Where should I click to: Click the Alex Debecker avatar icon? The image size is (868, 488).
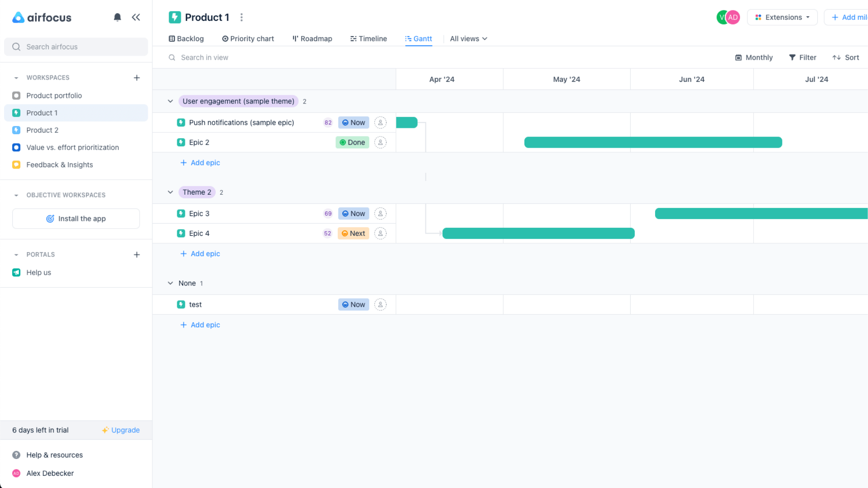click(16, 473)
